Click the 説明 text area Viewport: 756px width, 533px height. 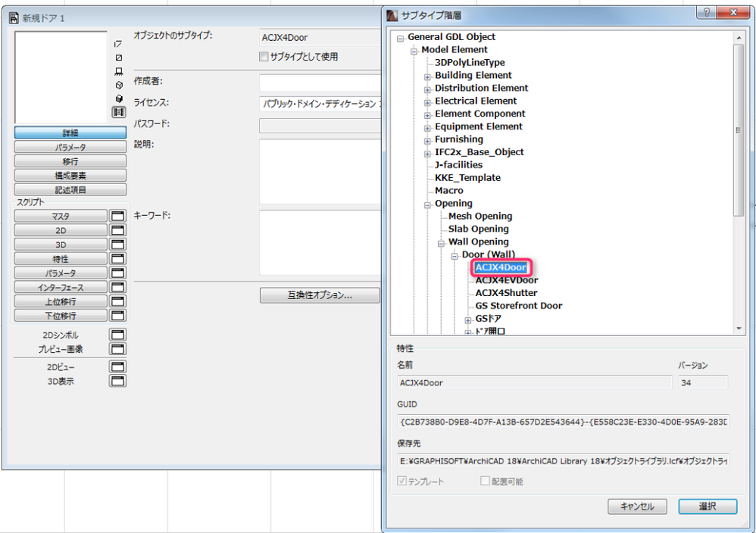tap(320, 172)
